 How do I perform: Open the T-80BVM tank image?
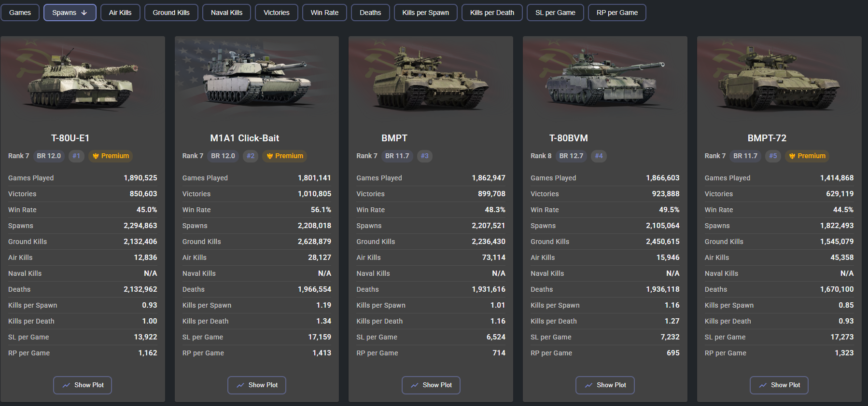(x=605, y=77)
